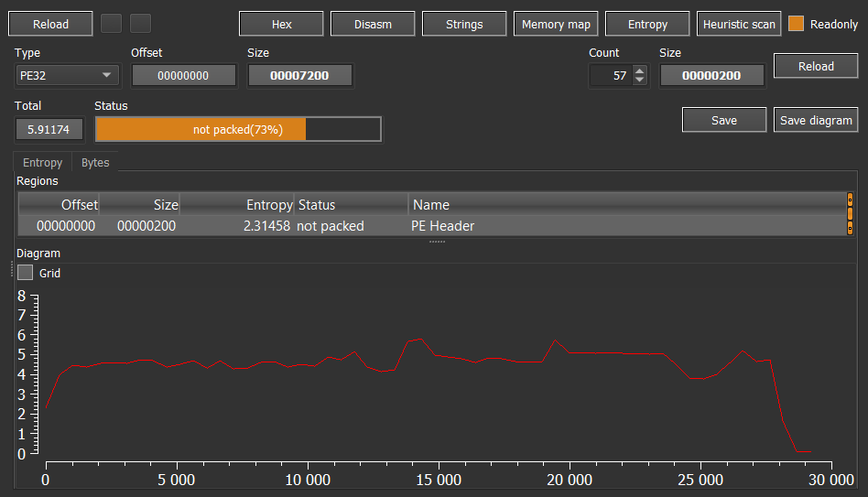Click the Save diagram button
868x497 pixels.
(x=817, y=120)
